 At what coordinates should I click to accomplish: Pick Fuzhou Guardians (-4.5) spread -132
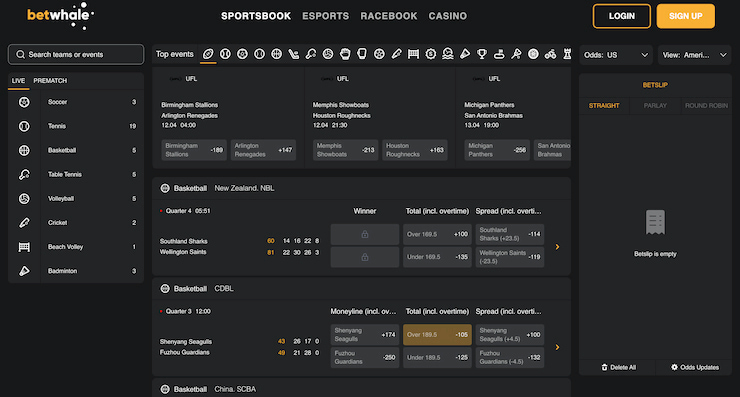click(x=510, y=357)
